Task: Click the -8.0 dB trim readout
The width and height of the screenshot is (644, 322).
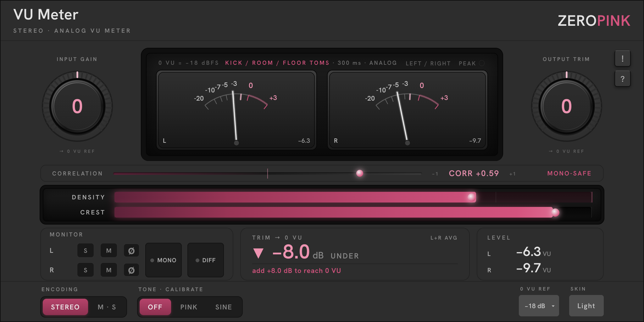Action: pos(298,252)
